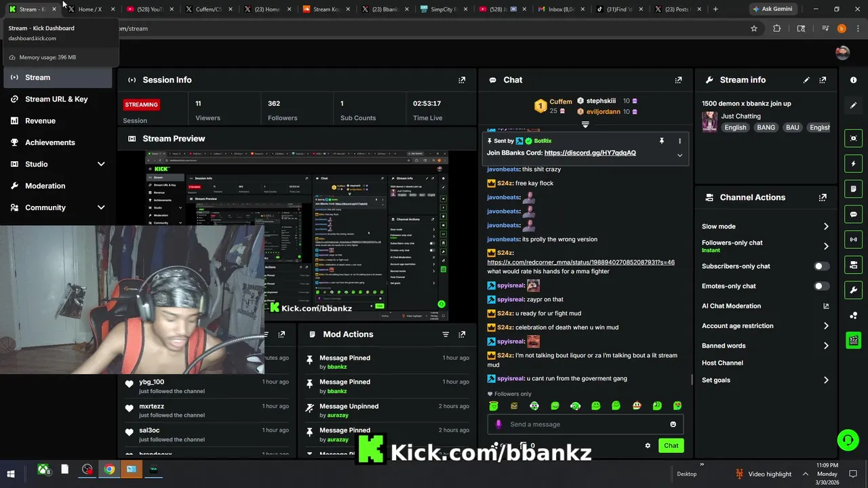Open the emoji picker in message box
The image size is (868, 488).
(x=673, y=424)
